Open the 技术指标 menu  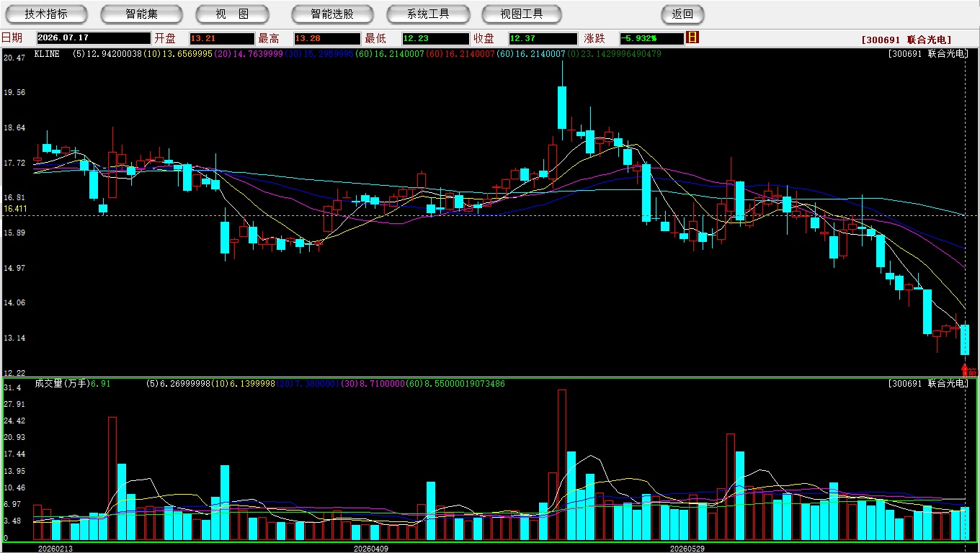[46, 14]
